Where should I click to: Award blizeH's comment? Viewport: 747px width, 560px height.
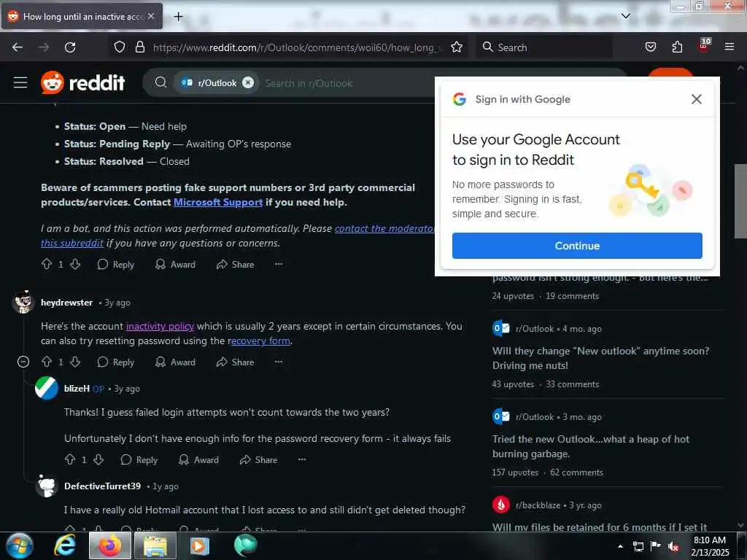[x=198, y=460]
